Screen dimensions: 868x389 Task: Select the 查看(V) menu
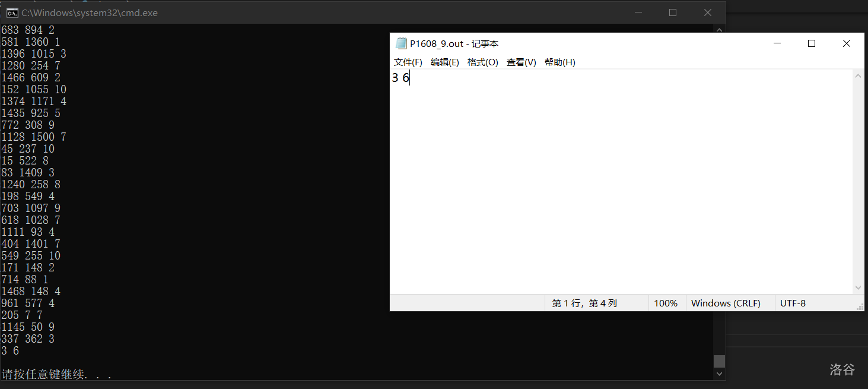[x=522, y=62]
